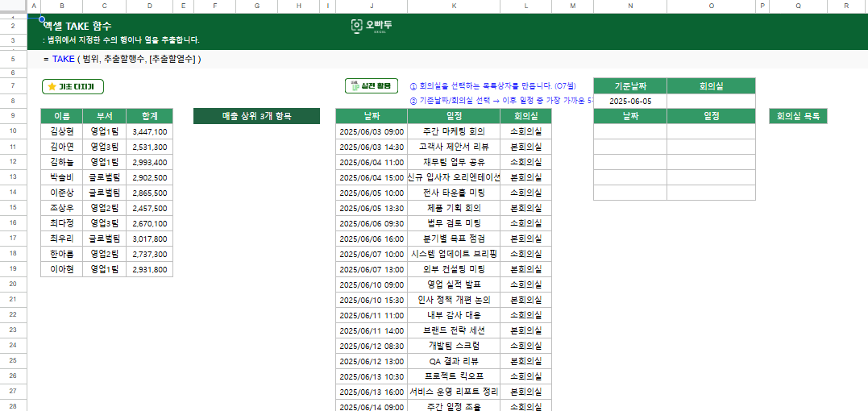Select the name cell 이아현
Screen dimensions: 868x411
[x=62, y=269]
